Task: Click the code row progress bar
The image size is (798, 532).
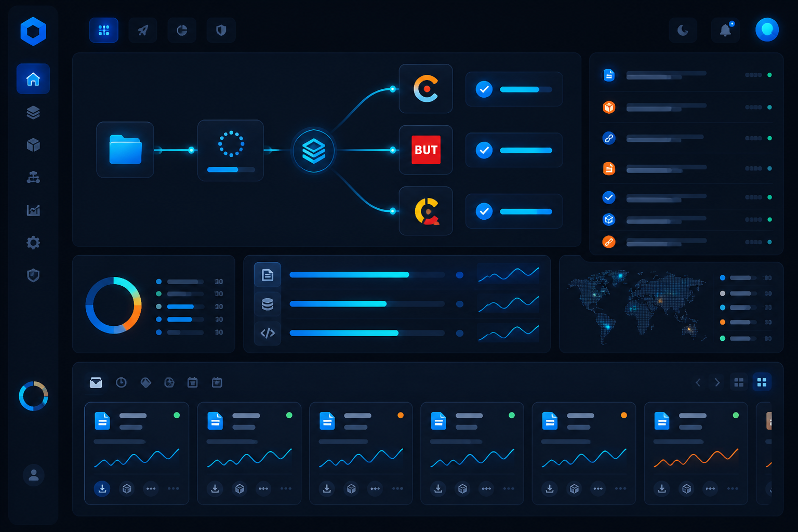Action: tap(367, 333)
